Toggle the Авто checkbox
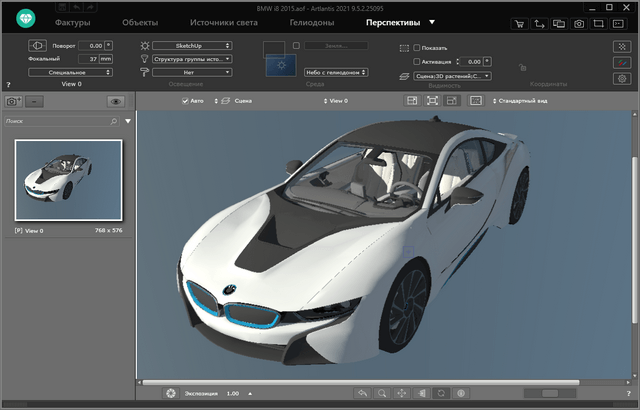This screenshot has height=410, width=640. click(x=185, y=101)
